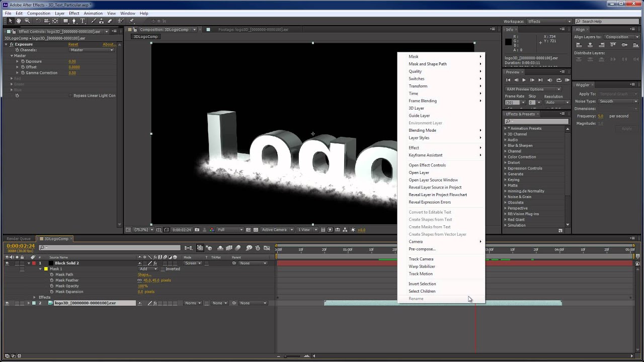Select the Eraser tool

point(109,21)
